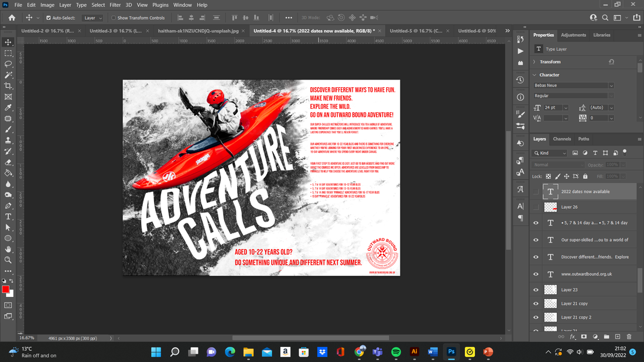Select the Horizontal Type tool
Screen dimensions: 644x362
(x=8, y=217)
